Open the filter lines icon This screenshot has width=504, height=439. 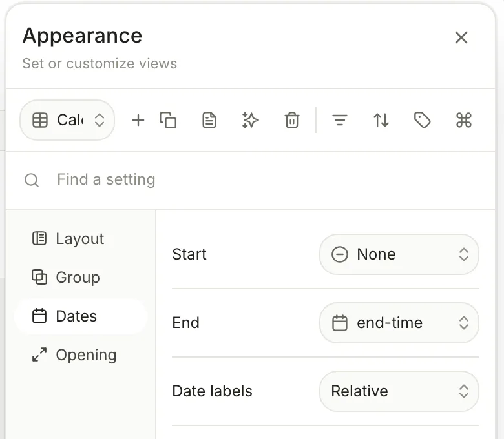[x=340, y=121]
